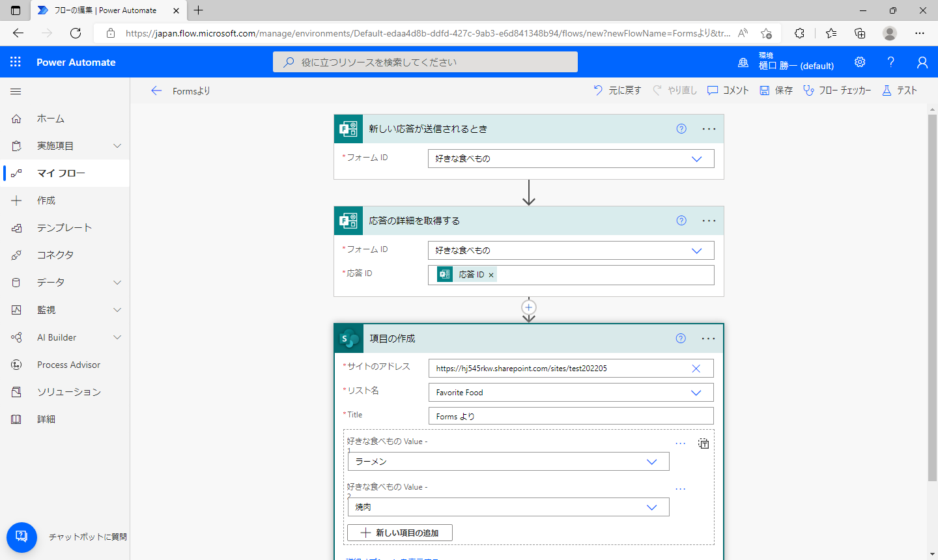This screenshot has height=560, width=938.
Task: Open the browser collections icon
Action: pos(860,33)
